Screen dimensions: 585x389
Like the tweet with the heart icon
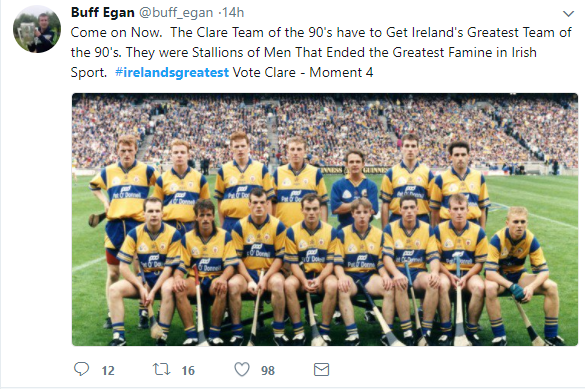(242, 370)
